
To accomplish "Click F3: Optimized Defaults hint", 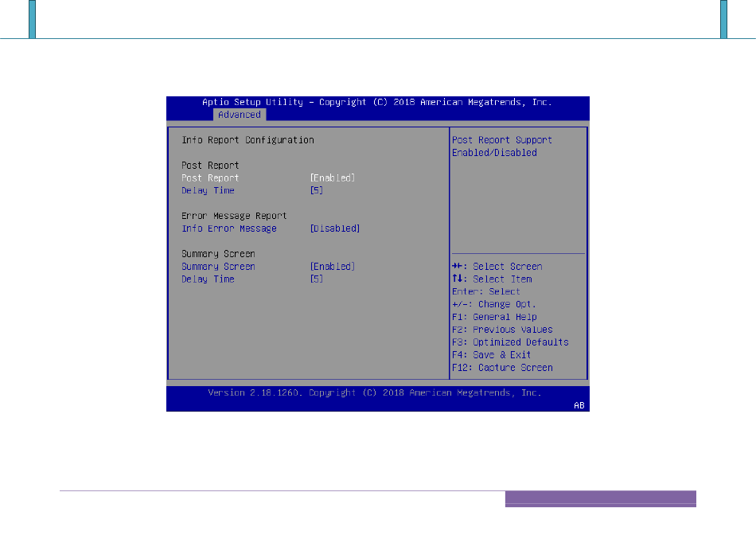I will 510,342.
